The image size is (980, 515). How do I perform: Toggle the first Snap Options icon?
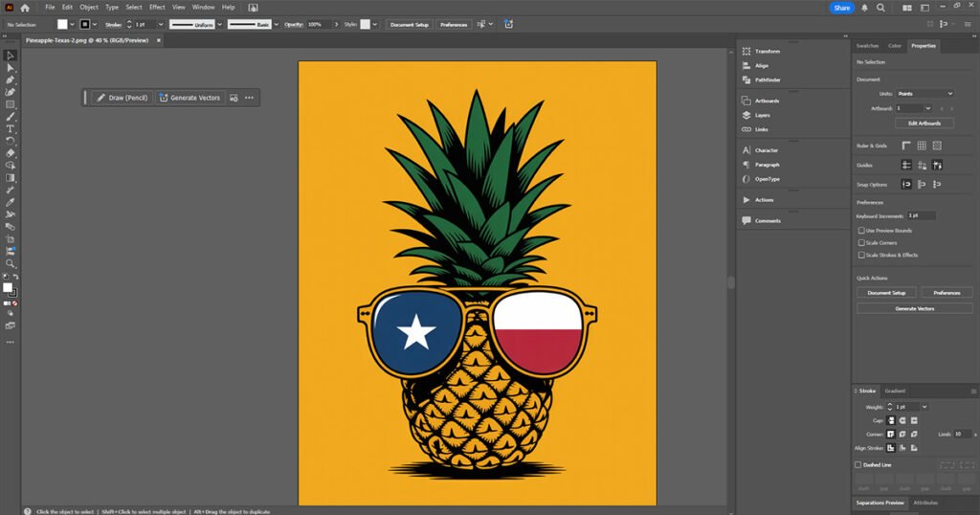click(906, 185)
